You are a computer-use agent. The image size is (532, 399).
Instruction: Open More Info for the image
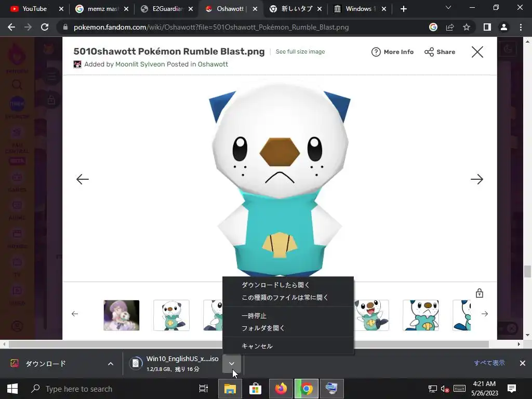[393, 52]
